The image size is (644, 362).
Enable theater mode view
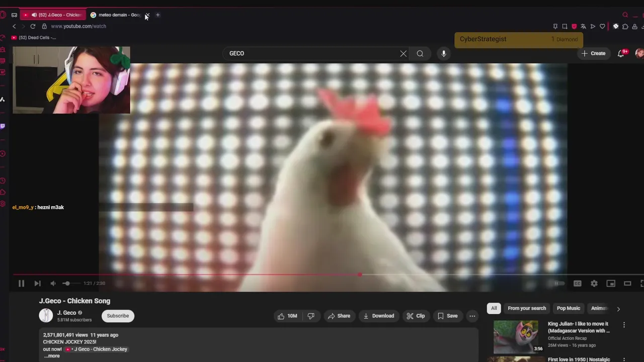tap(627, 284)
